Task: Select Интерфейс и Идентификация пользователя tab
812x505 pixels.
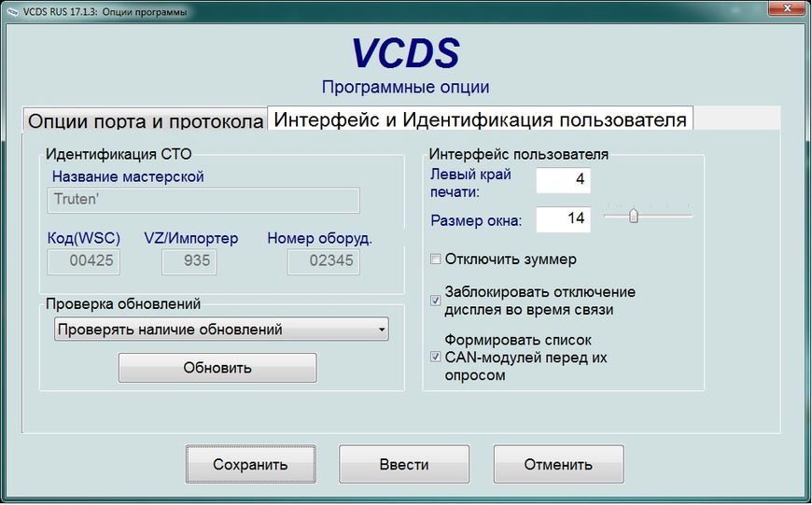Action: point(480,119)
